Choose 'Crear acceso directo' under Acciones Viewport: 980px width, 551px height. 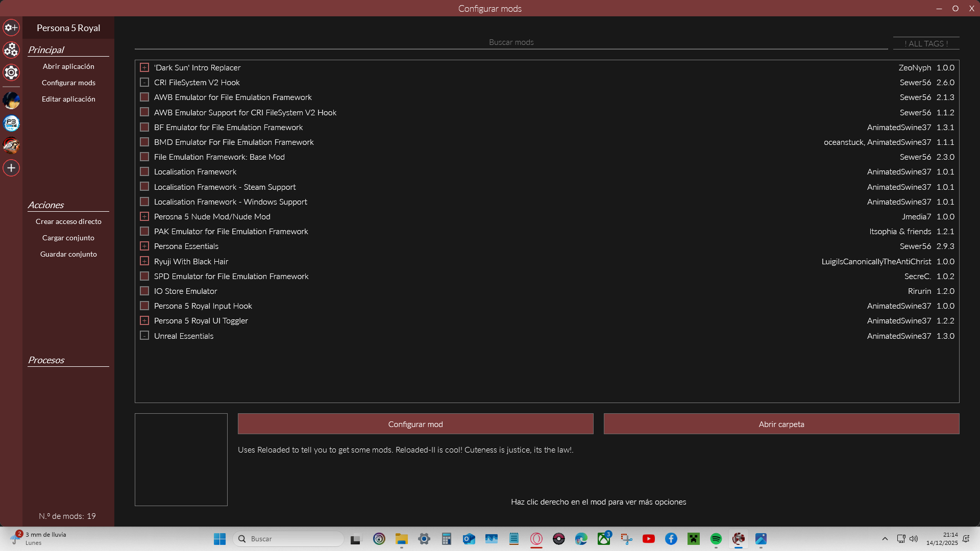[68, 221]
